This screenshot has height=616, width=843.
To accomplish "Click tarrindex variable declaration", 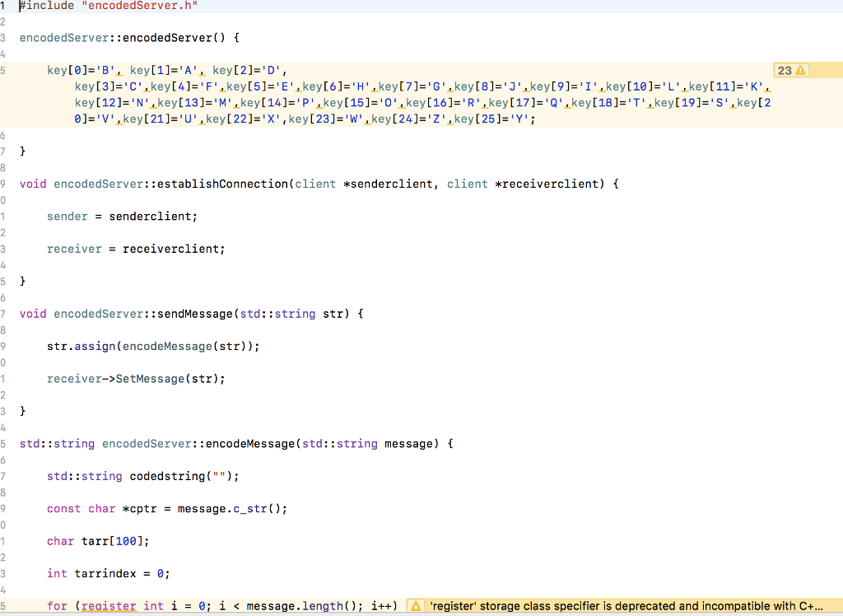I will 105,573.
